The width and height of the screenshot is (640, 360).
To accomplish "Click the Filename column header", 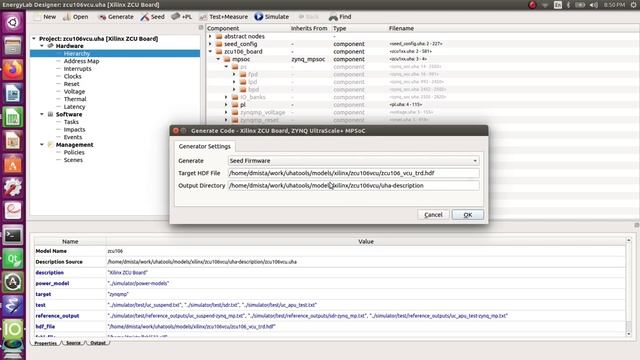I will [x=401, y=28].
